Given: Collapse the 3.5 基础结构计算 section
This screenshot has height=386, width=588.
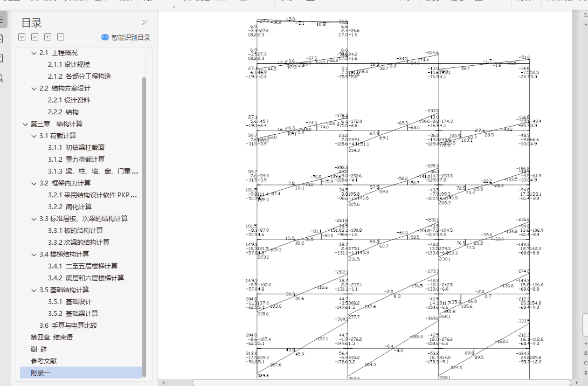Looking at the screenshot, I should (x=34, y=291).
